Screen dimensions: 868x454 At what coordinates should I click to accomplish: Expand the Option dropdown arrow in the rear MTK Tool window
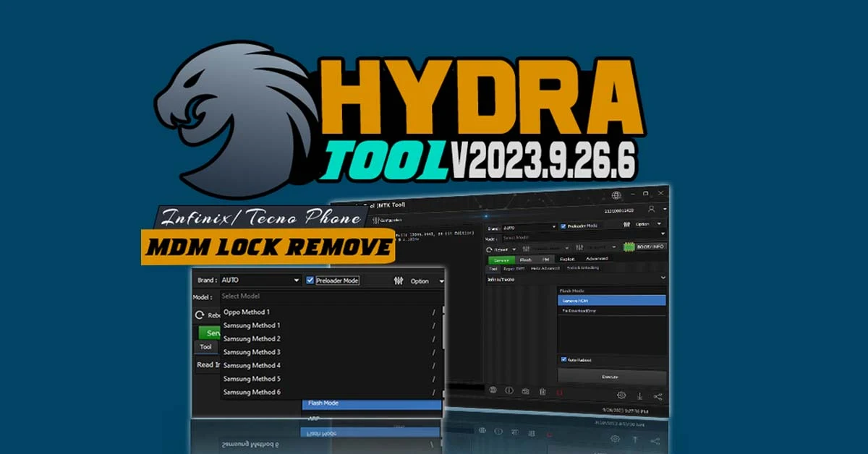(659, 224)
